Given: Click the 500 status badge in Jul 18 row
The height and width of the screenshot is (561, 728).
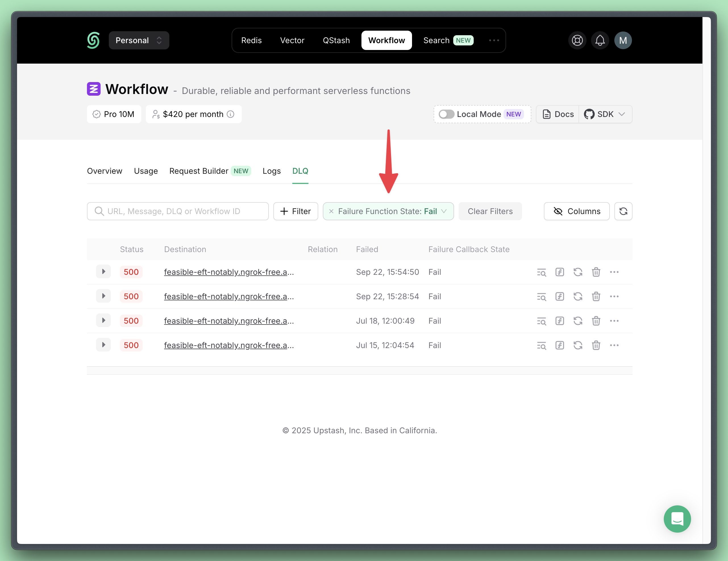Looking at the screenshot, I should click(x=131, y=321).
